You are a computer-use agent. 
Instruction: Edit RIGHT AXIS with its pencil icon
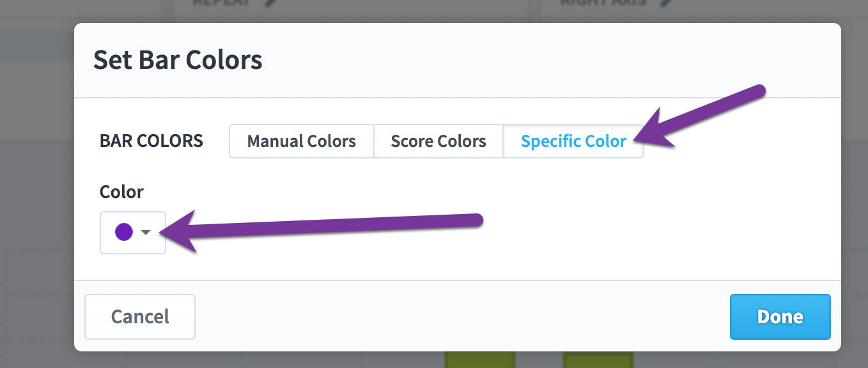tap(667, 3)
